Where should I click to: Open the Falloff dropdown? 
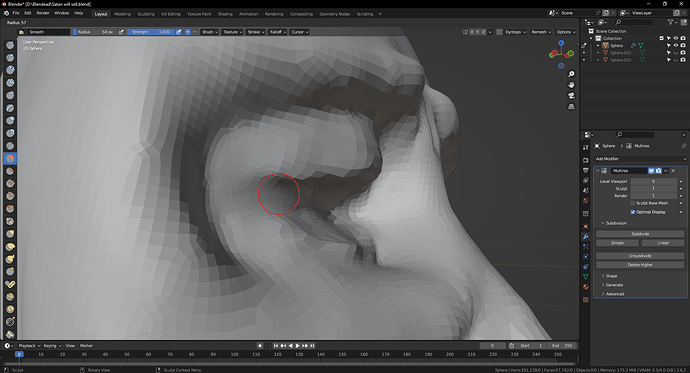click(278, 32)
